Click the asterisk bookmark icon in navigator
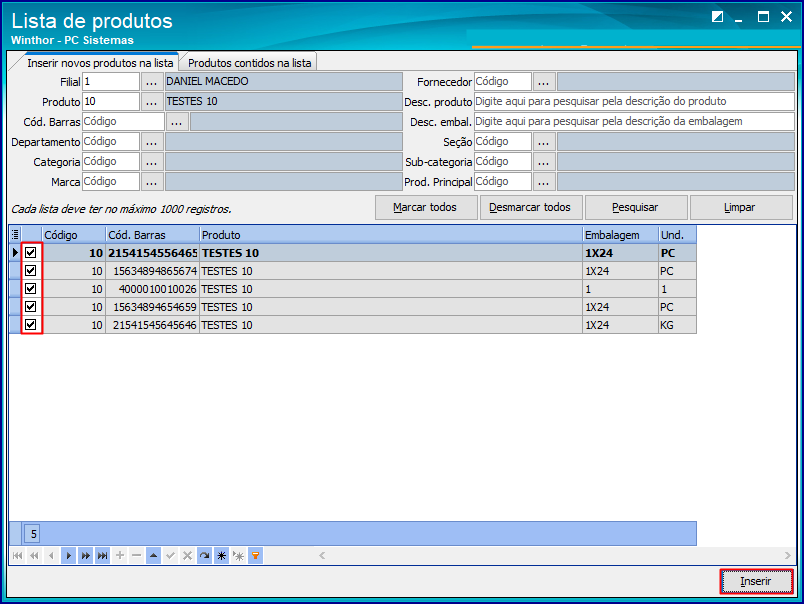 pos(222,555)
